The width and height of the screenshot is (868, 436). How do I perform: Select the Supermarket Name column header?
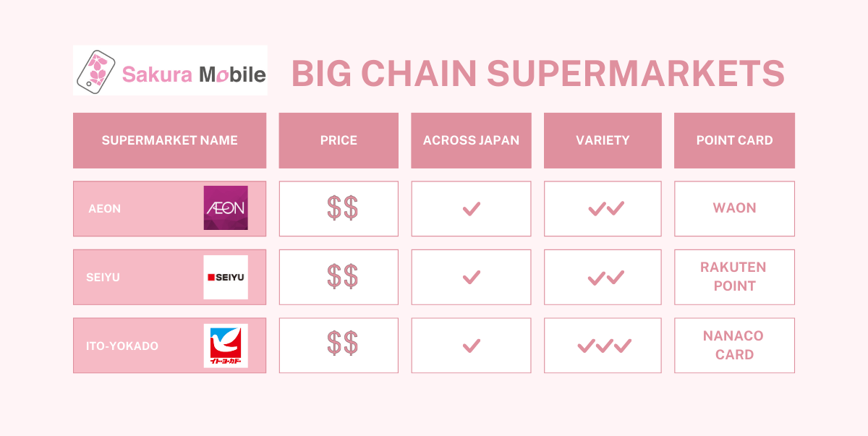(170, 140)
